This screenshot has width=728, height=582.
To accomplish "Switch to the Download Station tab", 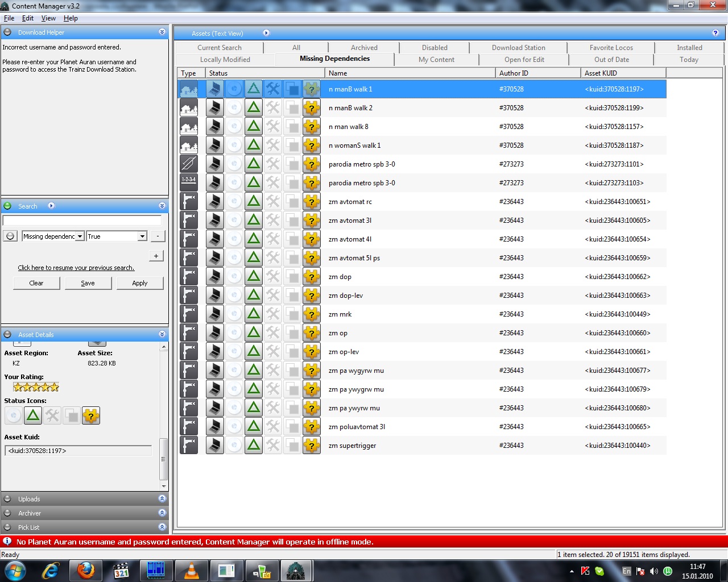I will [x=518, y=48].
